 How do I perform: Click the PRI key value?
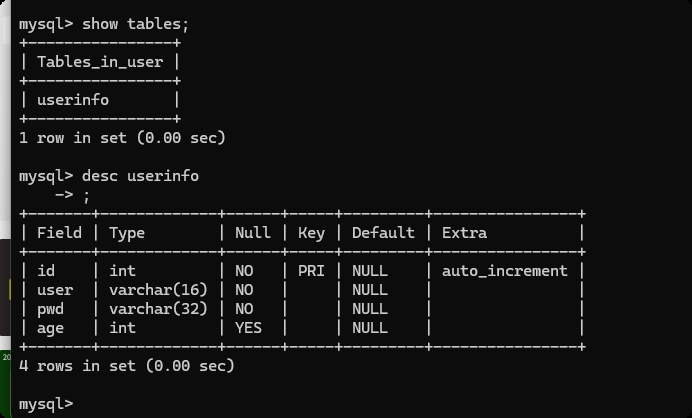click(311, 271)
